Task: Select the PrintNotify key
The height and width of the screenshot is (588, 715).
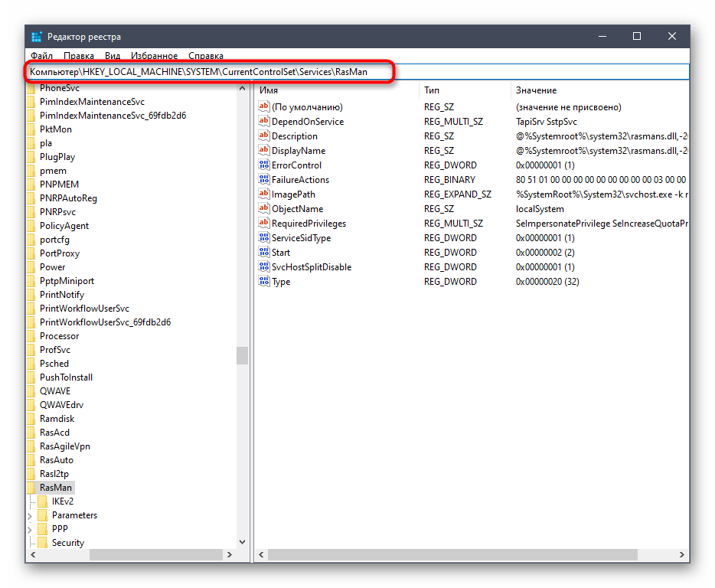Action: pyautogui.click(x=62, y=295)
